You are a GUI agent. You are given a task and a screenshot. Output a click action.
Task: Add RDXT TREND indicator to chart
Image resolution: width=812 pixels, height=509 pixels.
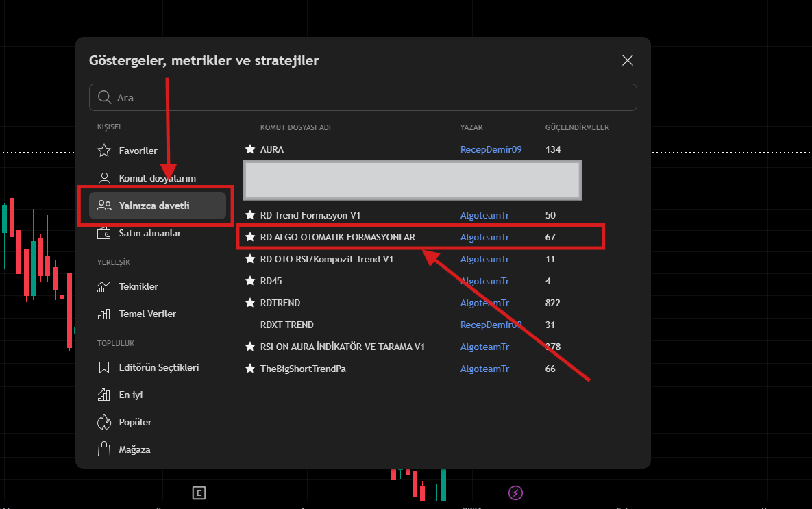tap(287, 325)
